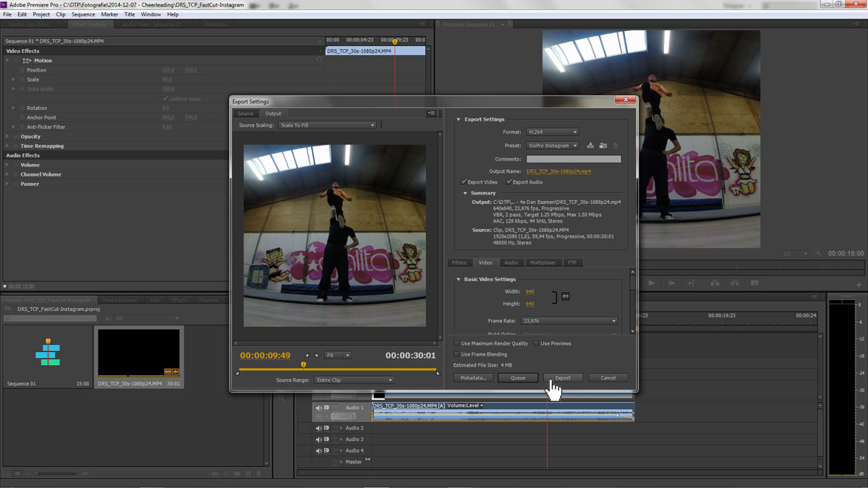
Task: Click the Queue button
Action: point(518,377)
